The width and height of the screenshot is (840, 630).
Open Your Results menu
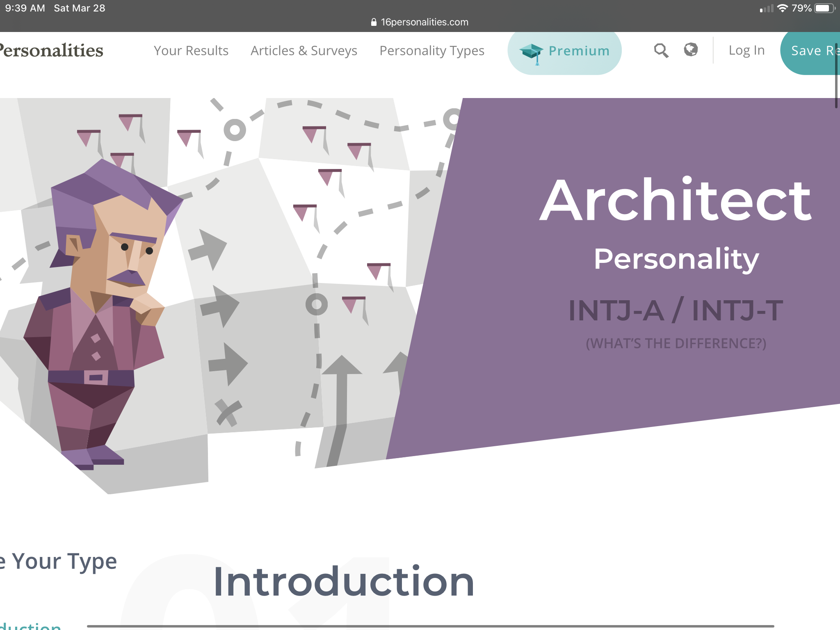(191, 50)
